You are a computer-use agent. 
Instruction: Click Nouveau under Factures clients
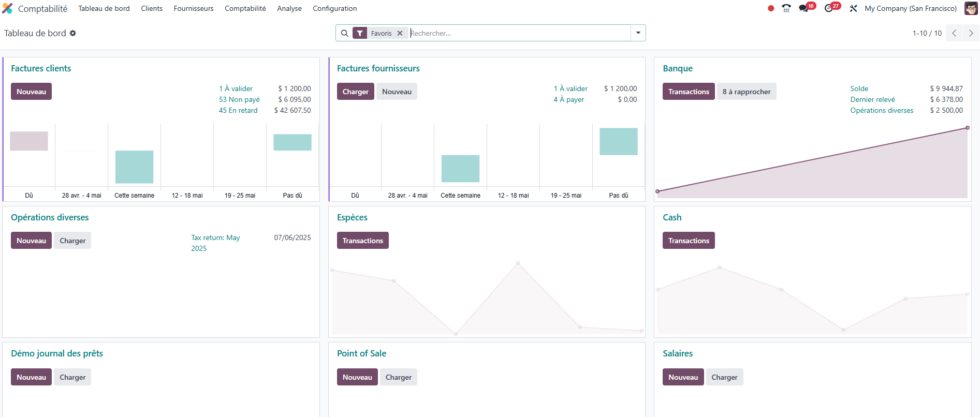tap(31, 92)
